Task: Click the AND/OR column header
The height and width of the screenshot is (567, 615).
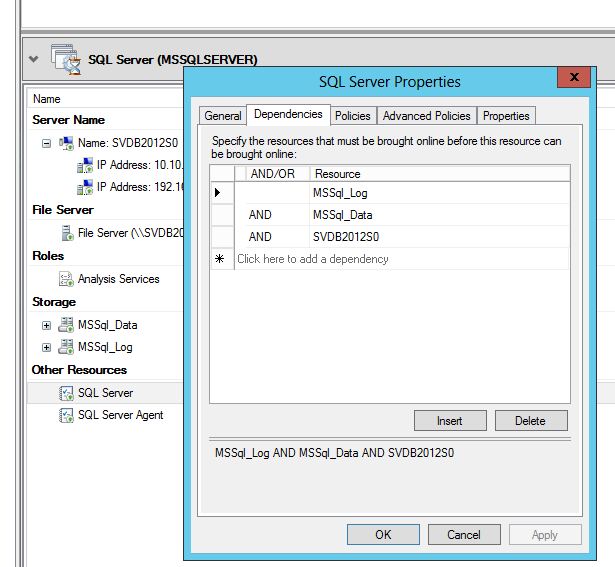Action: tap(278, 174)
